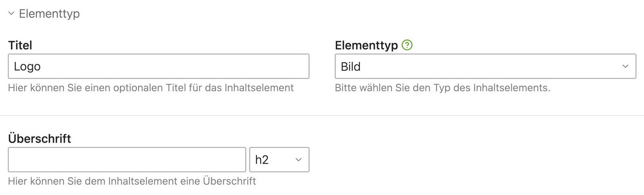Click the green help icon beside Elementtyp
The width and height of the screenshot is (644, 195).
[407, 45]
